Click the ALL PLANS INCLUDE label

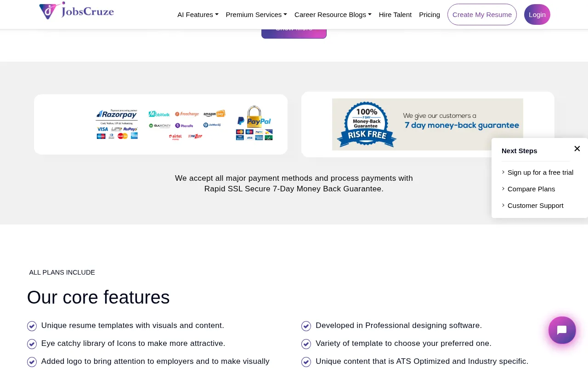62,272
